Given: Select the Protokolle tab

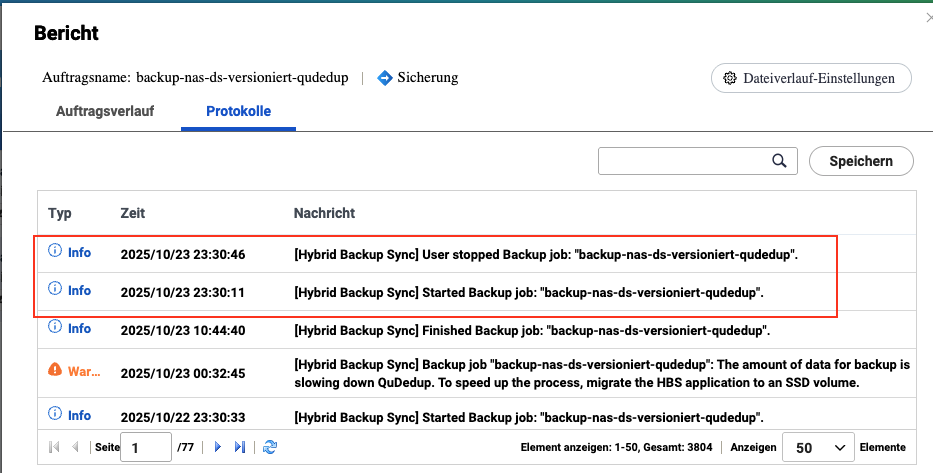Looking at the screenshot, I should (x=238, y=111).
